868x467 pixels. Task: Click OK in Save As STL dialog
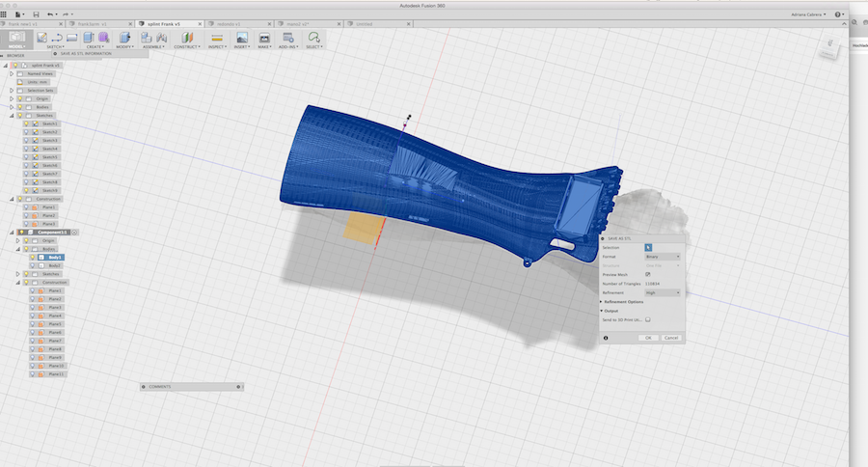[648, 338]
